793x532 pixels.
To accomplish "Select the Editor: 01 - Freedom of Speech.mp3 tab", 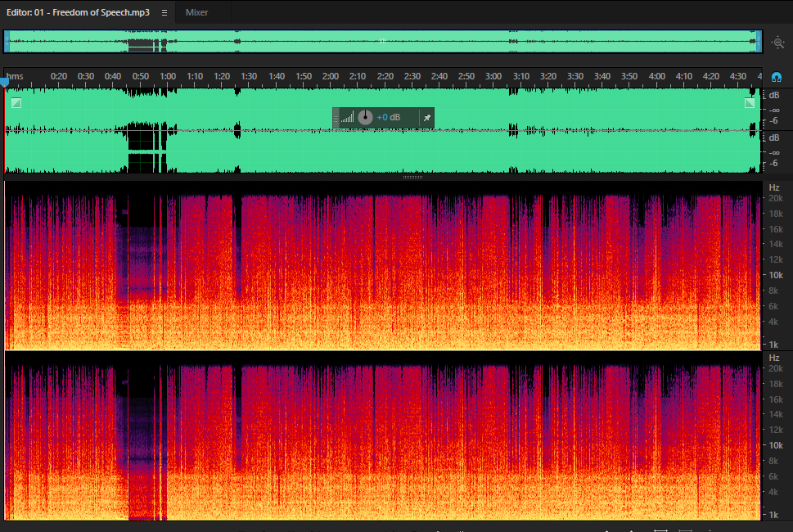I will click(78, 12).
